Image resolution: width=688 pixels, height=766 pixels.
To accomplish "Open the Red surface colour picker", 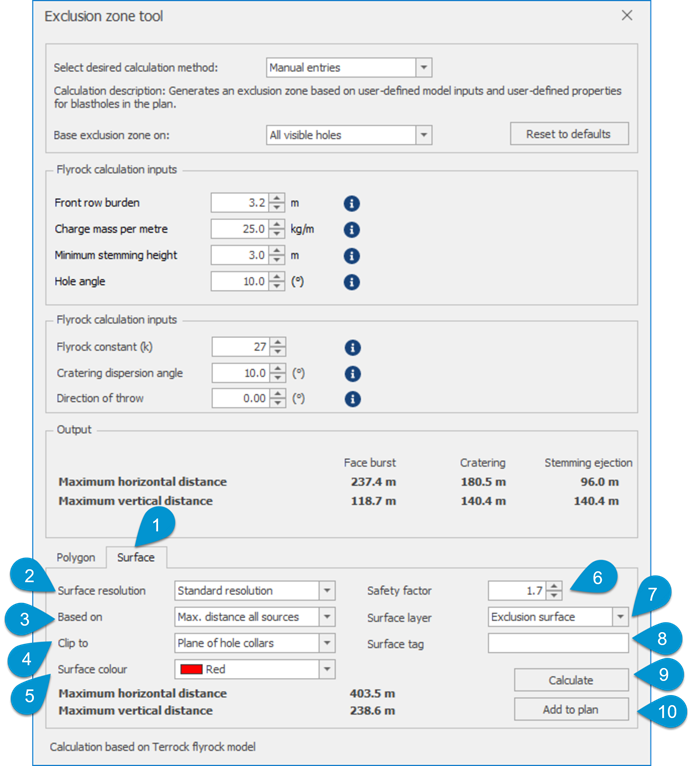I will [255, 669].
